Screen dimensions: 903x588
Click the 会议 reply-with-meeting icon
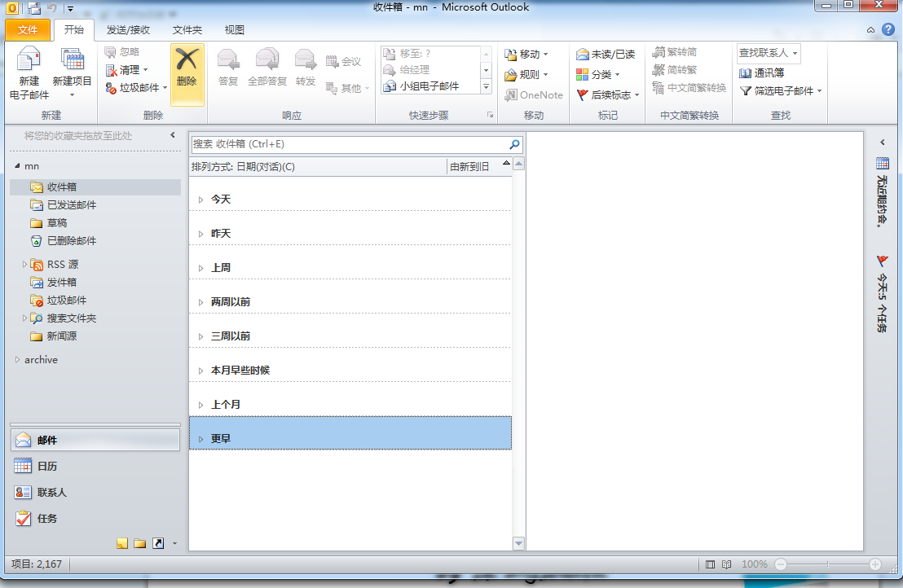343,61
